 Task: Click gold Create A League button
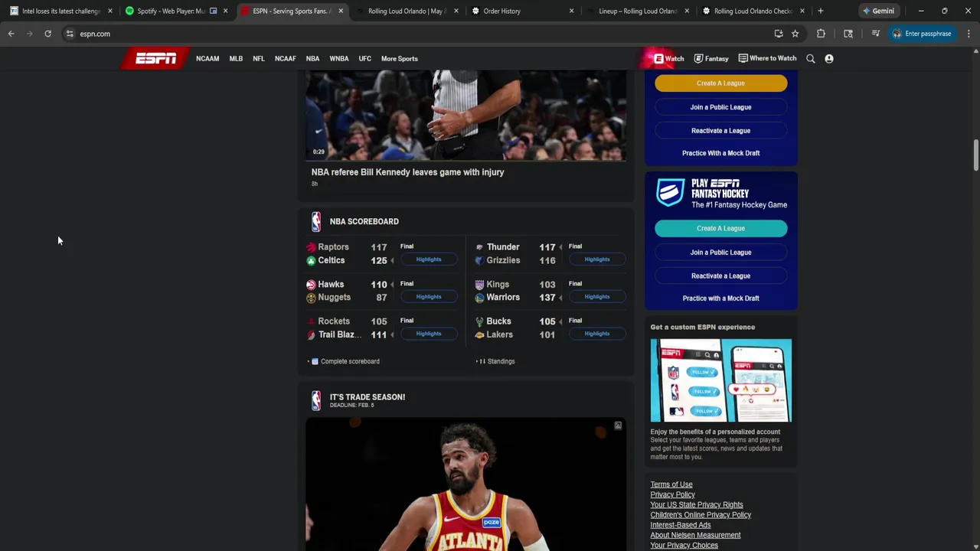tap(720, 83)
